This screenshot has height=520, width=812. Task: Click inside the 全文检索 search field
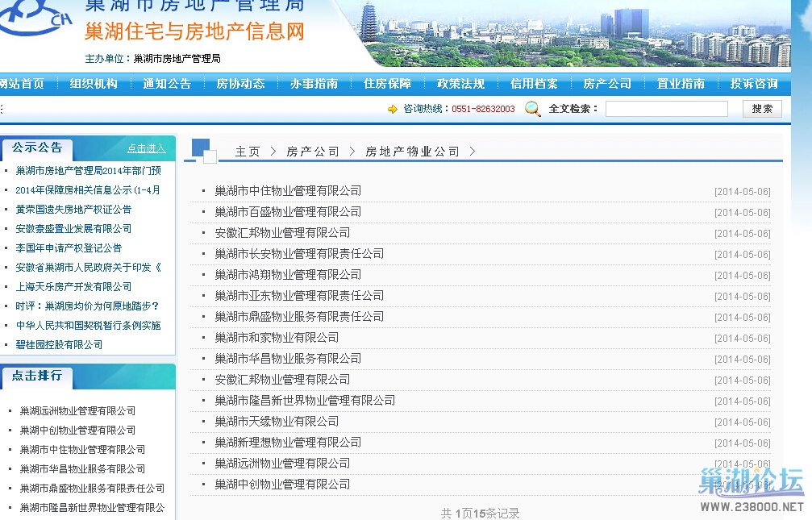coord(666,109)
